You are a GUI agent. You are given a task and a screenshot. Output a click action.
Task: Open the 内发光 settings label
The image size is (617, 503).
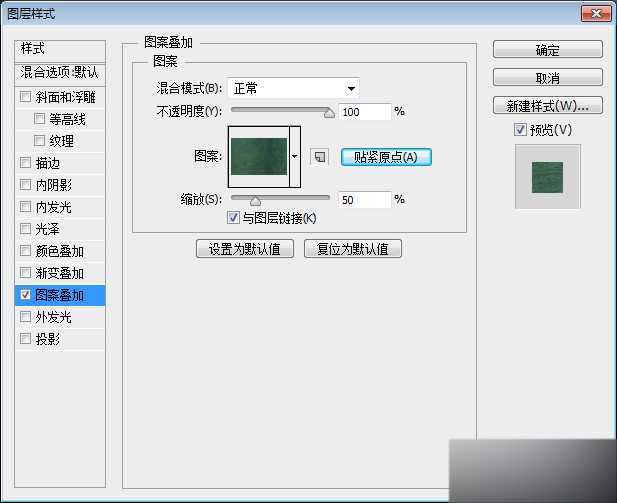(54, 207)
